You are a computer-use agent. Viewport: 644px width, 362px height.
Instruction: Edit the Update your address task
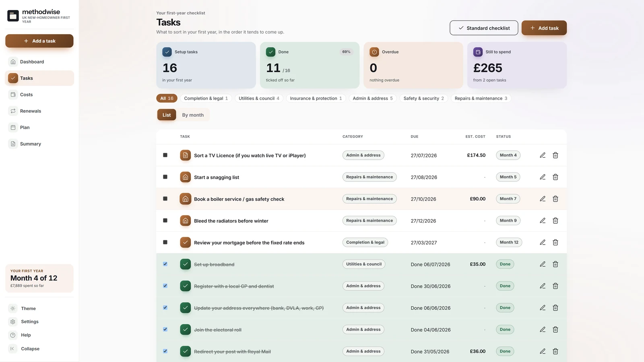coord(543,308)
